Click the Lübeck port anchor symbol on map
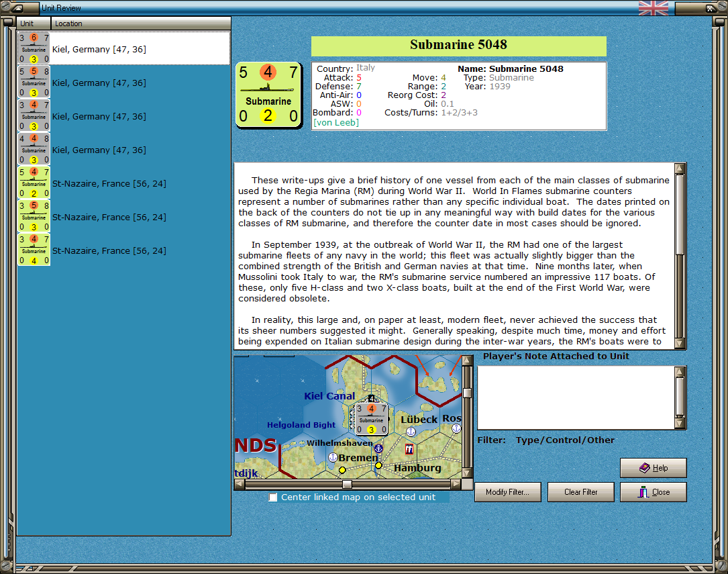The width and height of the screenshot is (728, 574). coord(411,432)
